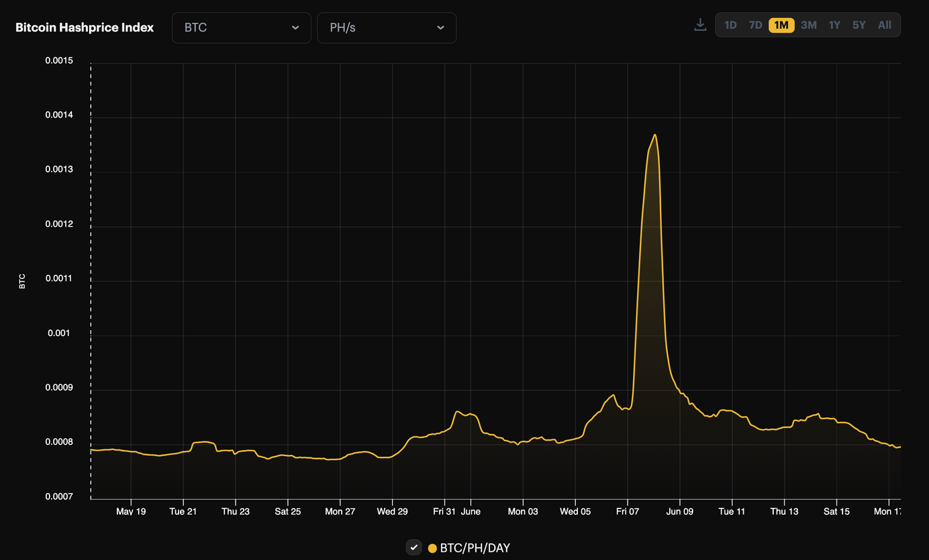
Task: Click the Bitcoin Hashprice Index title
Action: click(x=85, y=27)
